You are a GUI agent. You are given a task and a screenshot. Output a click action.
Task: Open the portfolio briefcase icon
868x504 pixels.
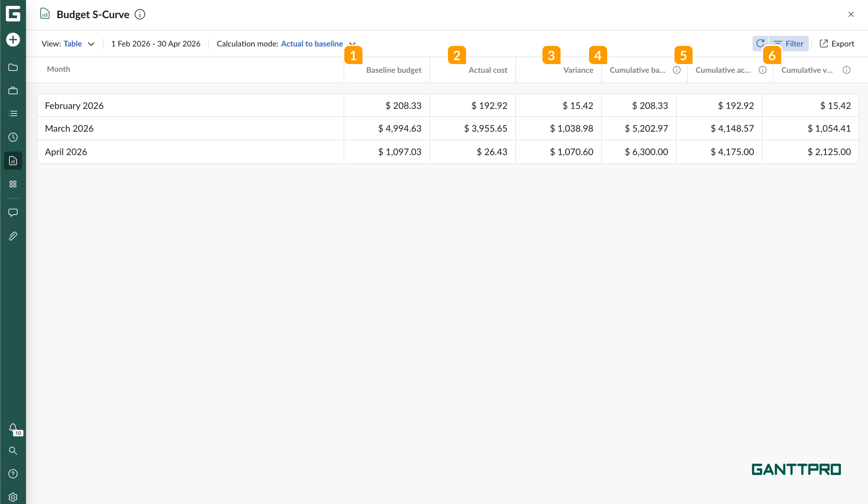(x=13, y=91)
